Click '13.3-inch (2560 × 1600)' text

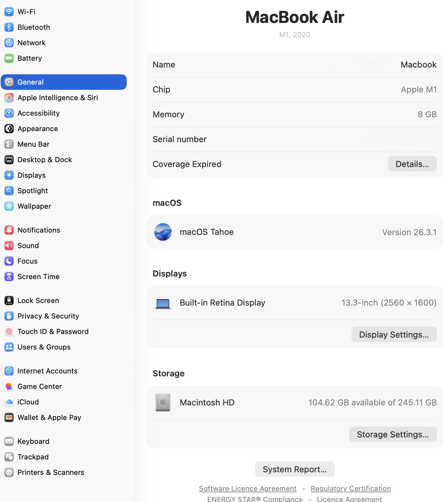[x=389, y=303]
